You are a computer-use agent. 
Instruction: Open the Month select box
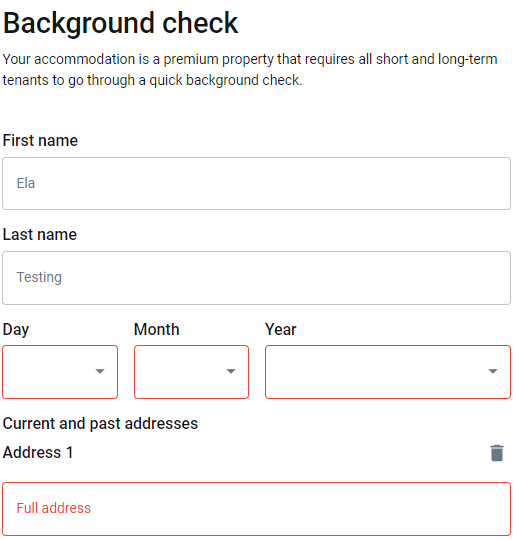[191, 372]
